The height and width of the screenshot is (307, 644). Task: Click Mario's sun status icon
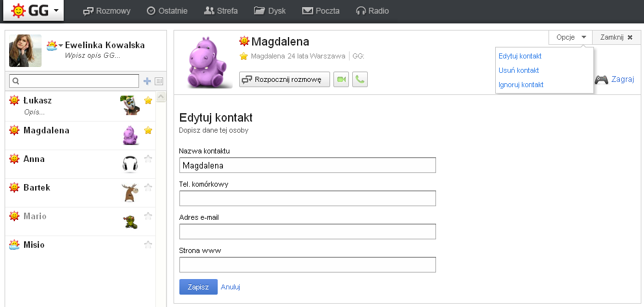click(14, 216)
